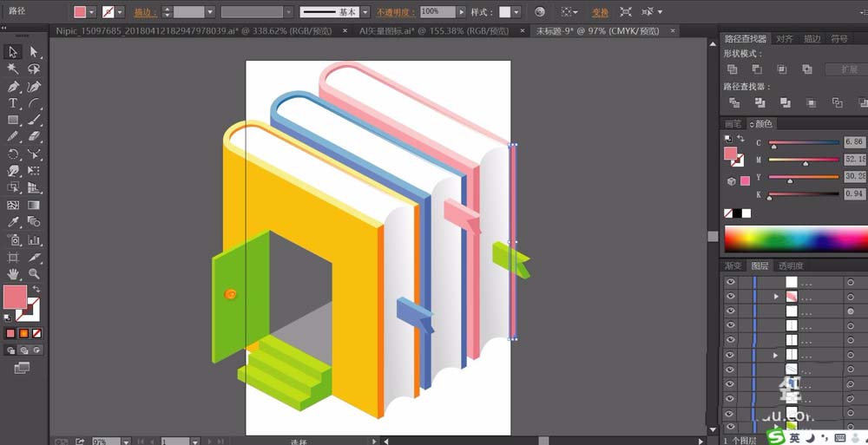868x445 pixels.
Task: Click the Intersect shape mode icon
Action: click(x=782, y=69)
